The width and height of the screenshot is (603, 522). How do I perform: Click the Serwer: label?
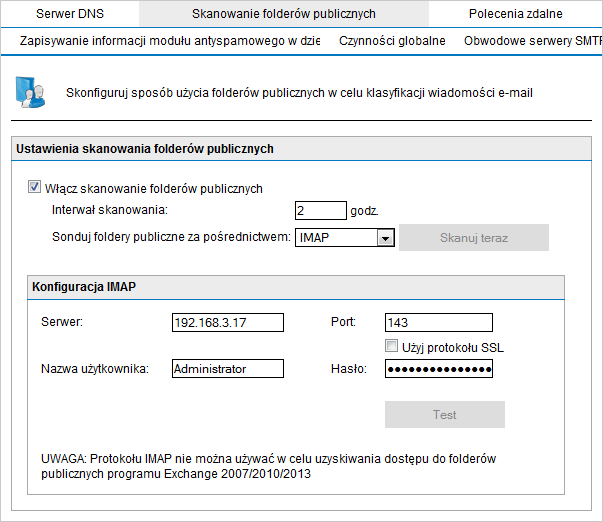62,322
